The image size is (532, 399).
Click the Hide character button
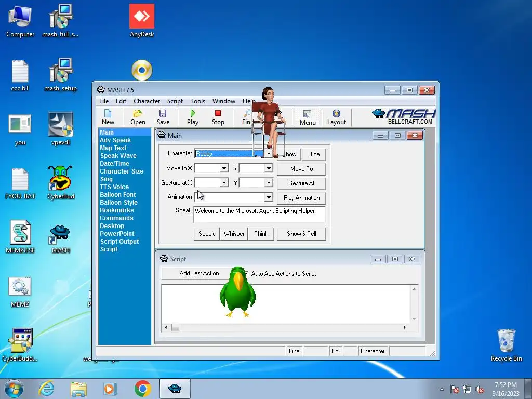click(314, 154)
